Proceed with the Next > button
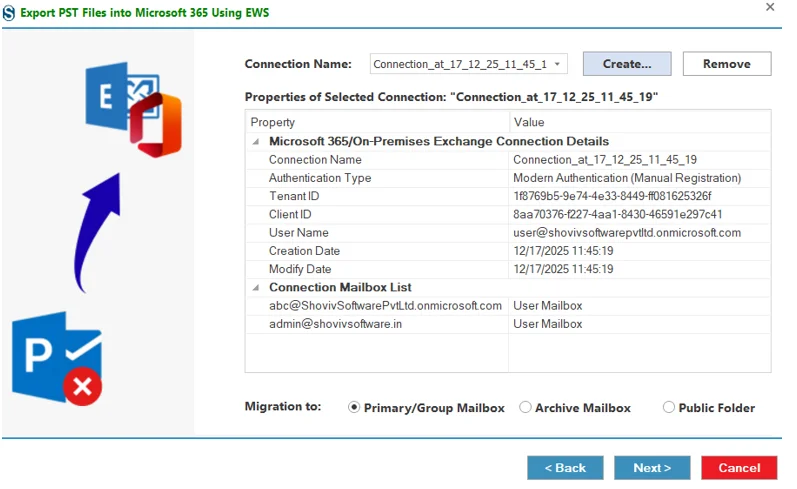The image size is (797, 489). point(652,468)
